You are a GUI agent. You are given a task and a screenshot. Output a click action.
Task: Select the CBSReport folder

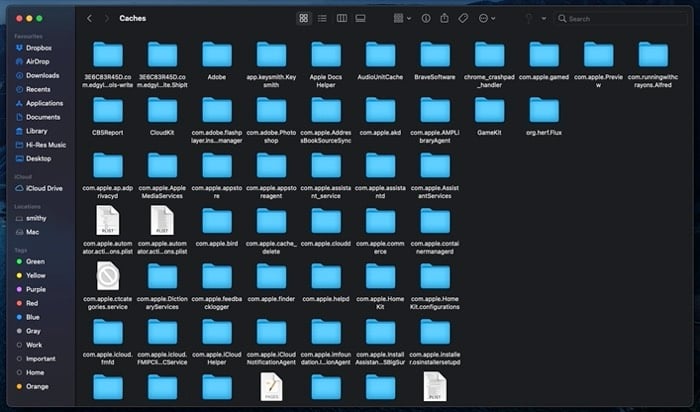(108, 110)
